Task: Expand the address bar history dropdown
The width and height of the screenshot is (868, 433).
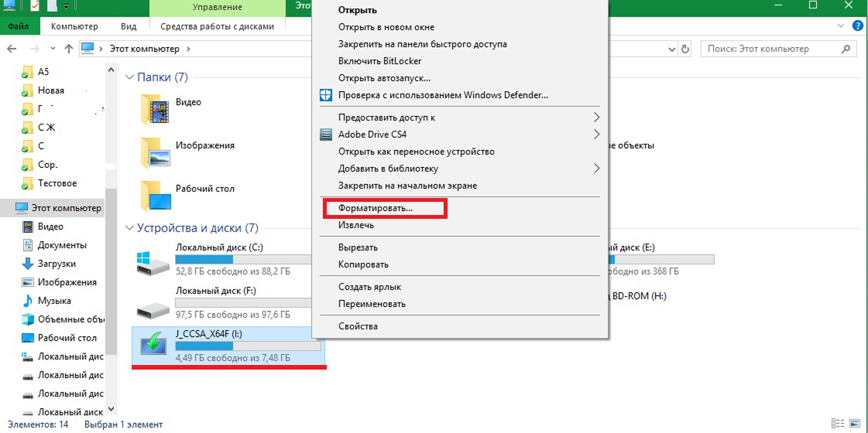Action: (672, 49)
